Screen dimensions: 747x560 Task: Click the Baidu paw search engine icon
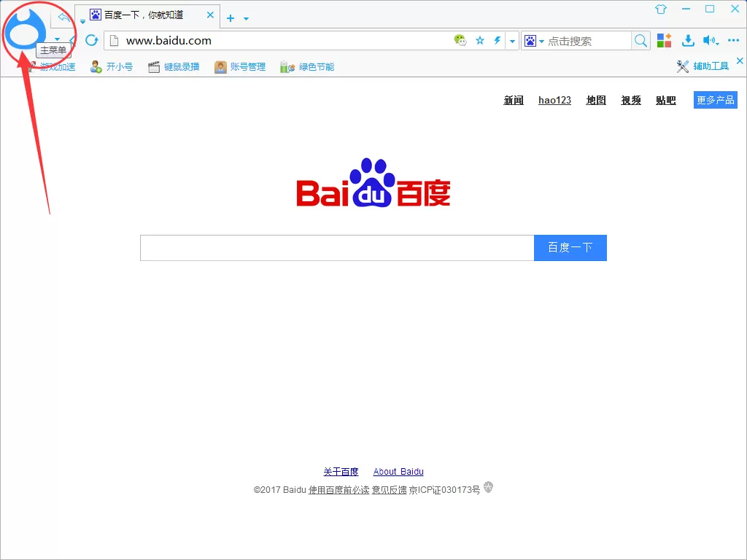pos(530,41)
